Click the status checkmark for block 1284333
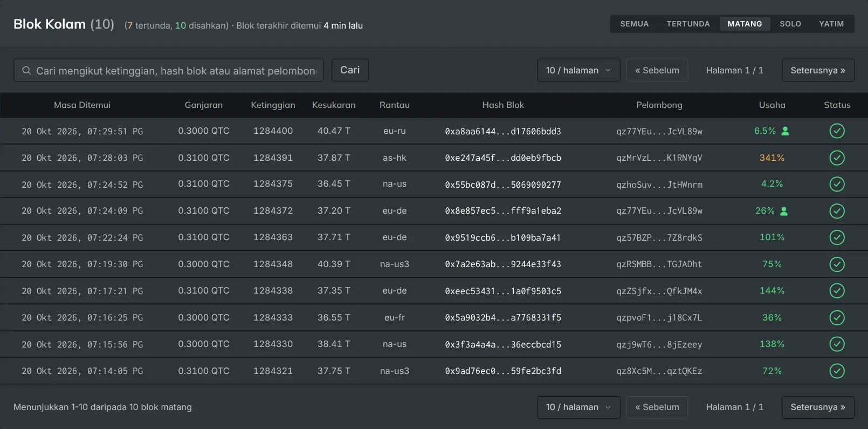This screenshot has width=868, height=429. point(837,318)
